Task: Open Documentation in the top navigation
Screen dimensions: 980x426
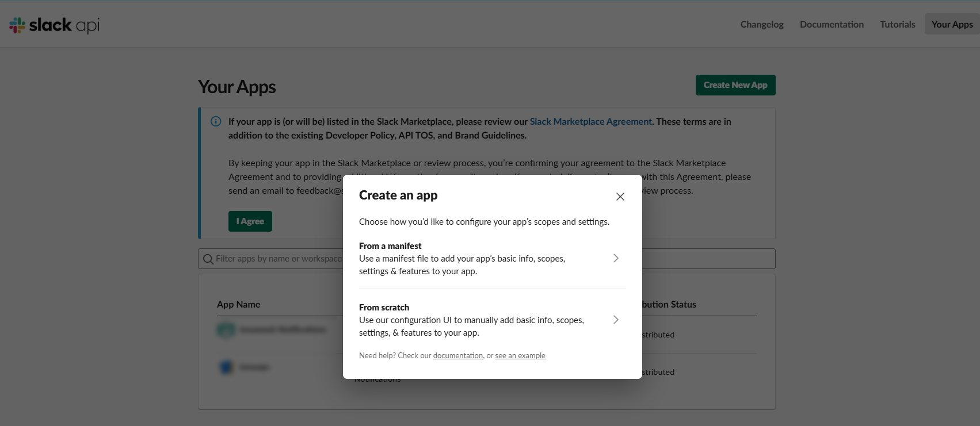Action: [832, 24]
